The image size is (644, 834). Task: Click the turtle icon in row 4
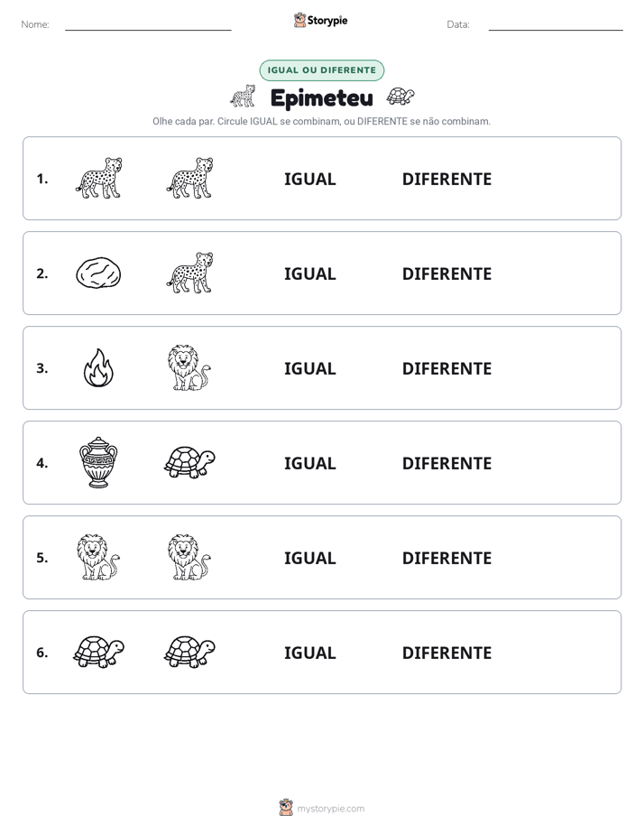189,462
